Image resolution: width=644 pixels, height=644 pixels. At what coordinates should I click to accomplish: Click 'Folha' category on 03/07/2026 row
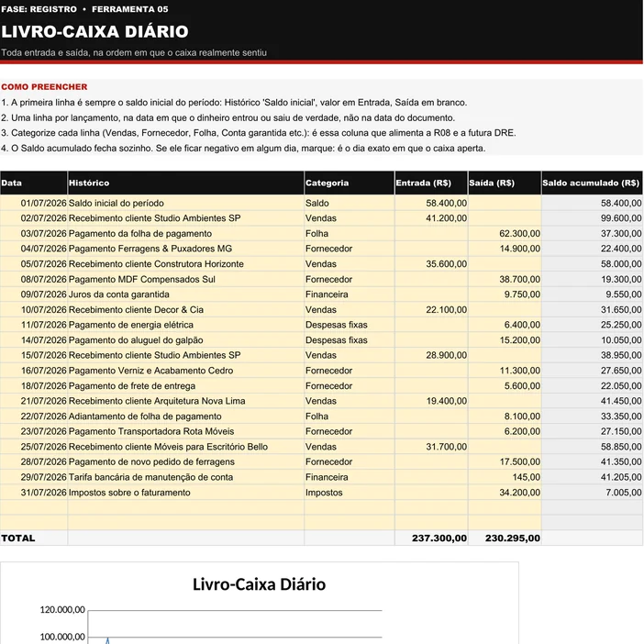click(350, 233)
